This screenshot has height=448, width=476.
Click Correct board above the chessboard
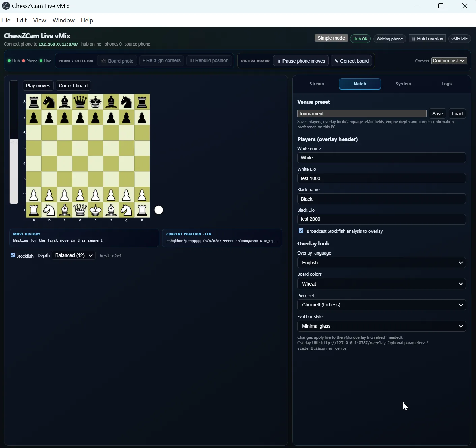(73, 86)
